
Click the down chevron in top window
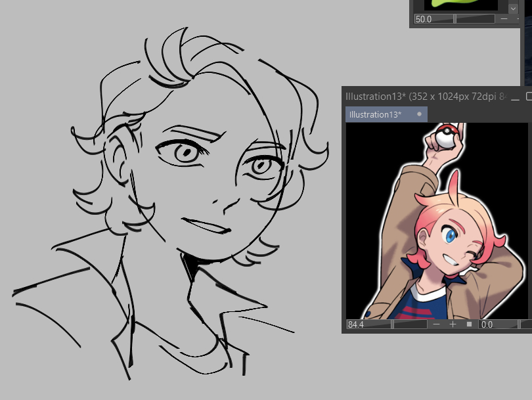513,9
